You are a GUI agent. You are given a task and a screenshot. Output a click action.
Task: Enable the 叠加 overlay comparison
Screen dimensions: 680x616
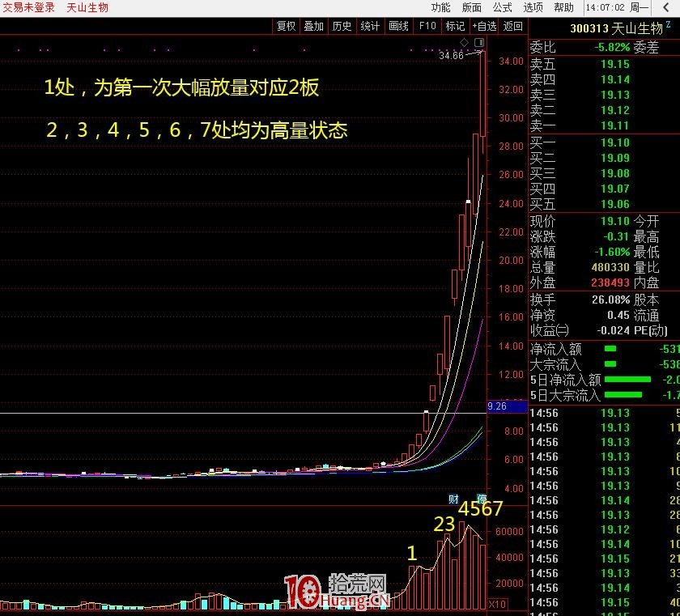[x=312, y=25]
